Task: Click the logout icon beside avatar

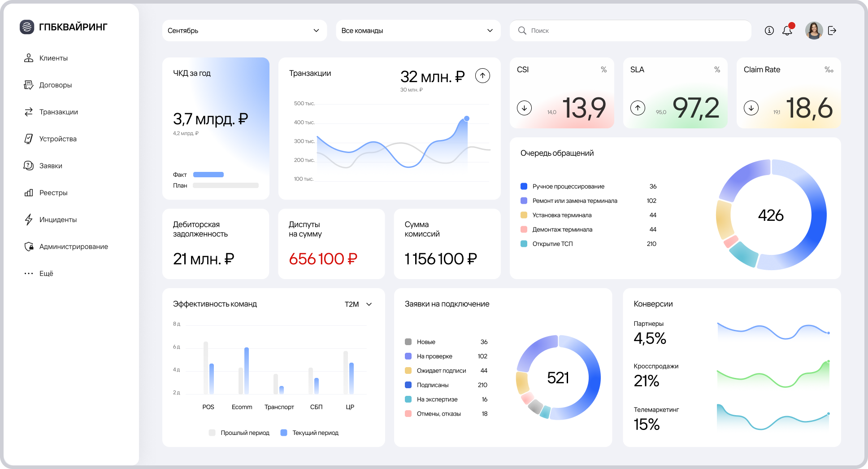Action: (x=832, y=31)
